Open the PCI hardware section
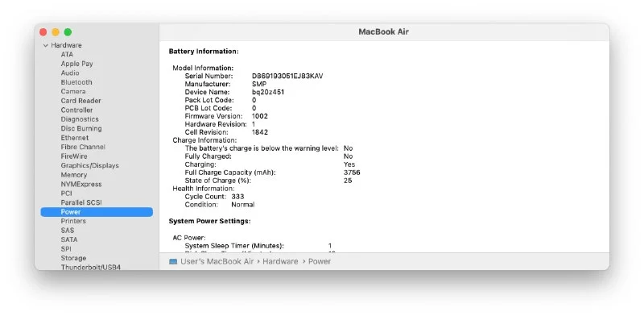This screenshot has width=644, height=316. (x=67, y=193)
